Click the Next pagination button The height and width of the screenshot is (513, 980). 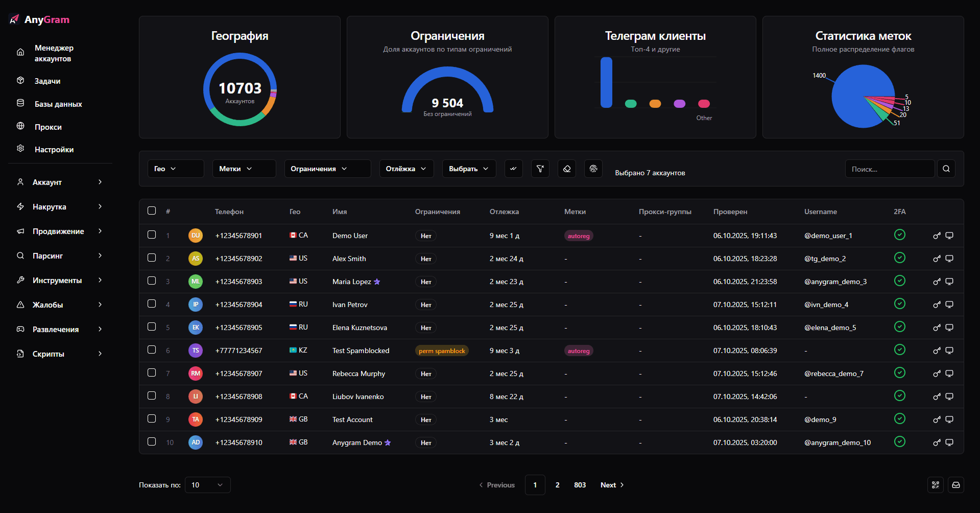(x=611, y=485)
